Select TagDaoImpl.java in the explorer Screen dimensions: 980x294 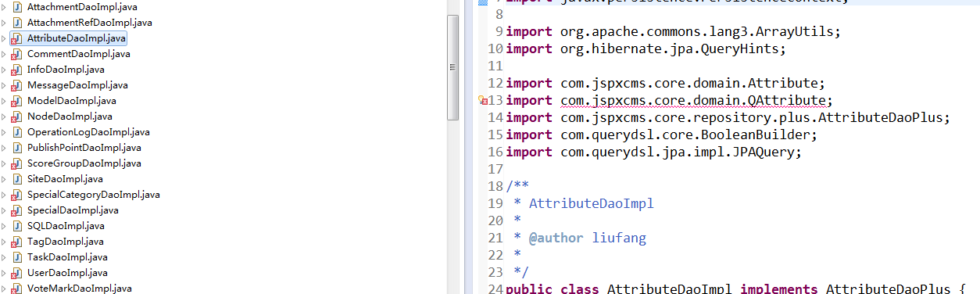pyautogui.click(x=66, y=242)
